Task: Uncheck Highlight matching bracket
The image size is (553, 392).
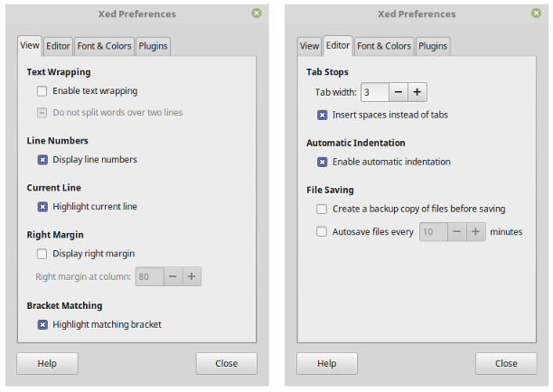Action: (x=42, y=324)
